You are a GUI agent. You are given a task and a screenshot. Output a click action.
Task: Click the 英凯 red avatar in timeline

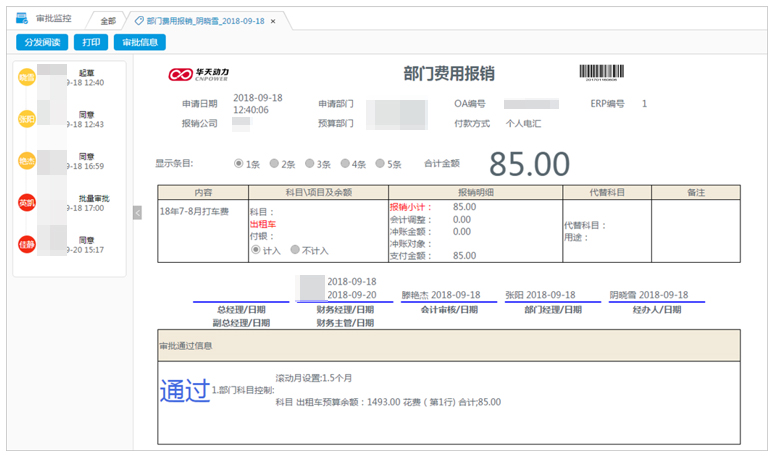coord(27,203)
